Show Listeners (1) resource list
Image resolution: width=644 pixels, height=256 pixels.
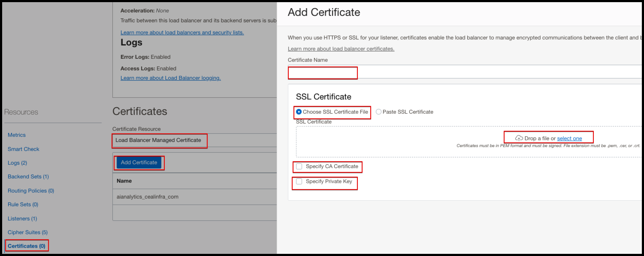[x=22, y=219]
